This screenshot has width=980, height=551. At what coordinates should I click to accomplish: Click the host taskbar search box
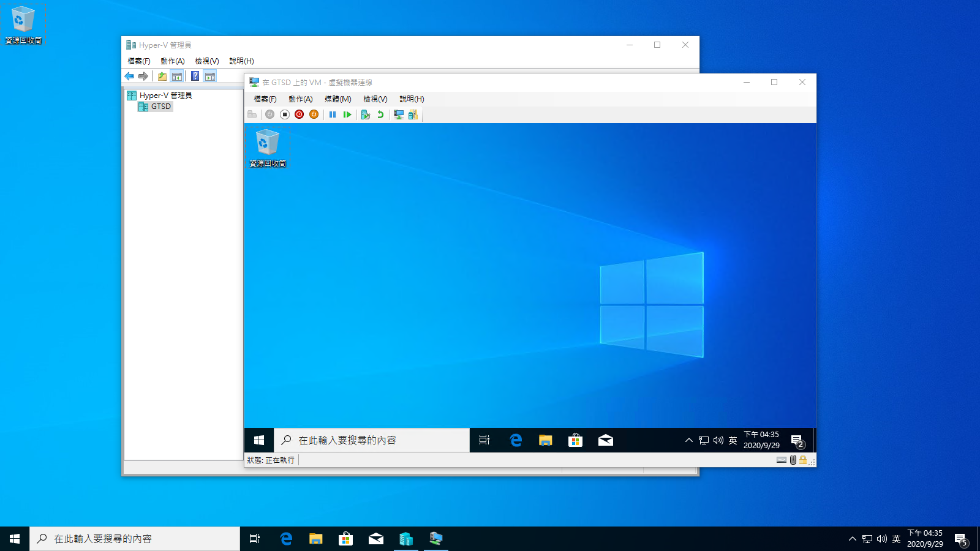point(135,539)
